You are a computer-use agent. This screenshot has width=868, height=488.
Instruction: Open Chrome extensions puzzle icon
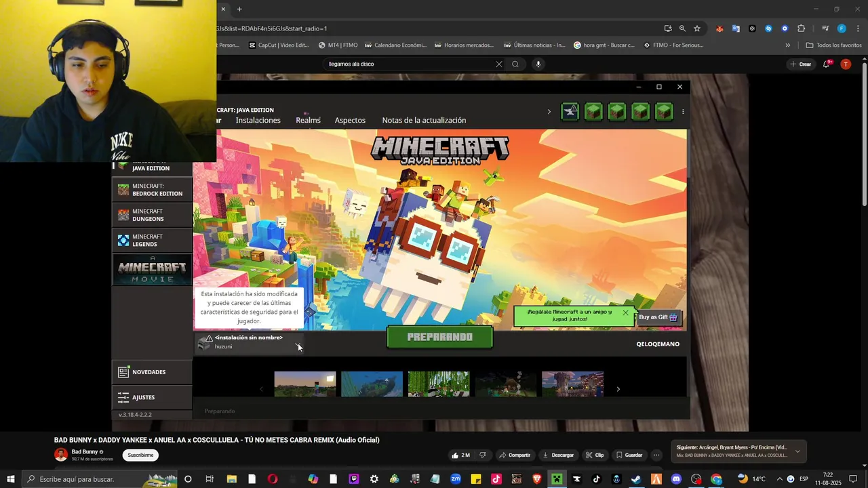pyautogui.click(x=802, y=28)
